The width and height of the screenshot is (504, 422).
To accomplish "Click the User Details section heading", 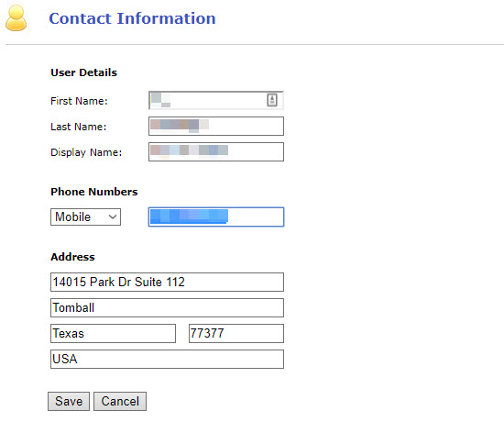I will pos(84,72).
